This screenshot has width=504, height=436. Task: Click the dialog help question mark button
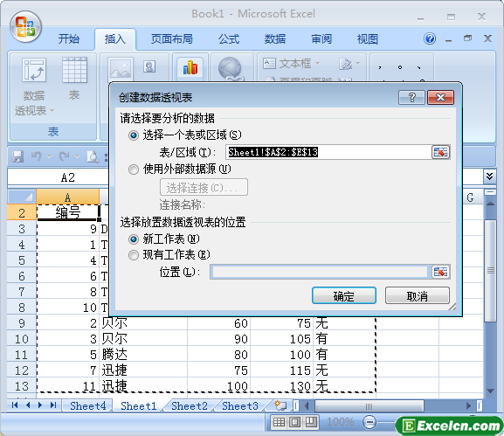[x=411, y=97]
